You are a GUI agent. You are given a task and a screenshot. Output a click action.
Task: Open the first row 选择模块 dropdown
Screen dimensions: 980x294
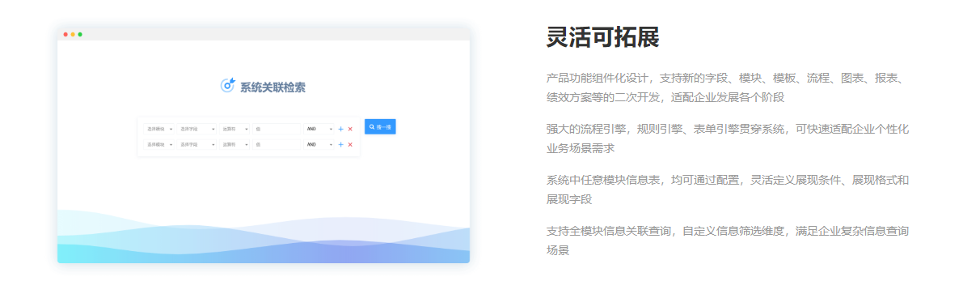coord(159,129)
